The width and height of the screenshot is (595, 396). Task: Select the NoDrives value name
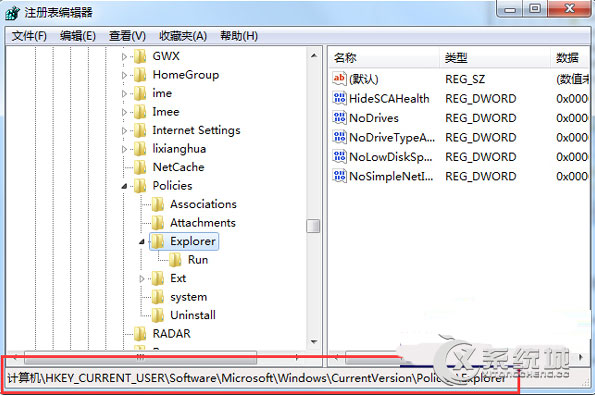click(374, 118)
